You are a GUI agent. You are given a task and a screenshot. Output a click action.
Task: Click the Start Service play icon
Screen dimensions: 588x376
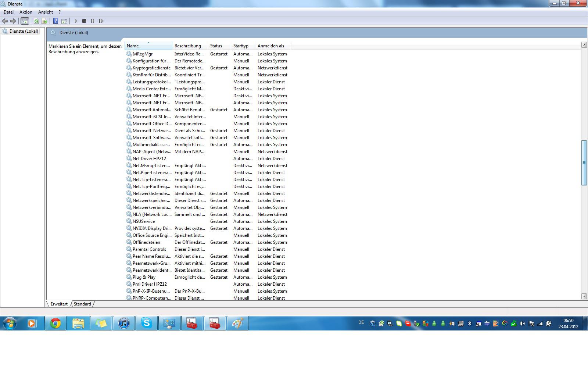click(76, 21)
